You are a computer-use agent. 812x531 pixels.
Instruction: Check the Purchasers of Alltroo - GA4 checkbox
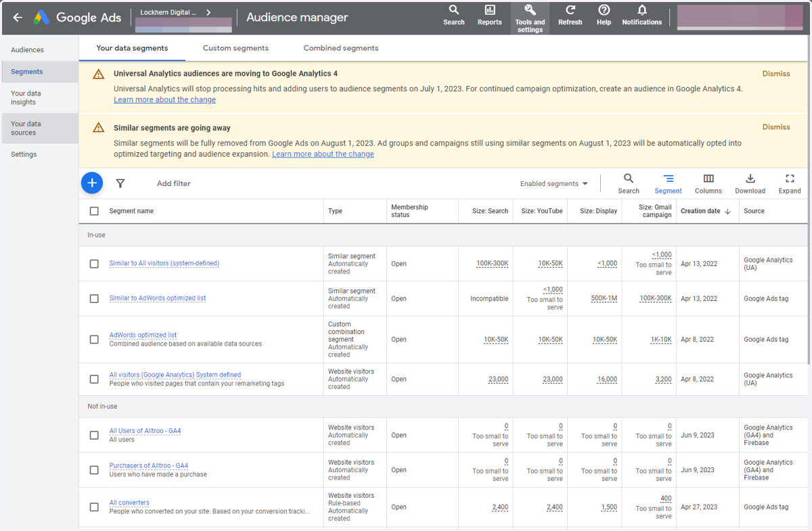click(94, 470)
